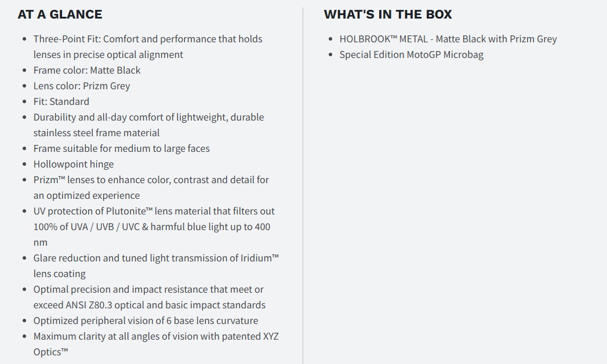Click the Frame color: Matte Black line
Viewport: 607px width, 364px height.
coord(87,70)
